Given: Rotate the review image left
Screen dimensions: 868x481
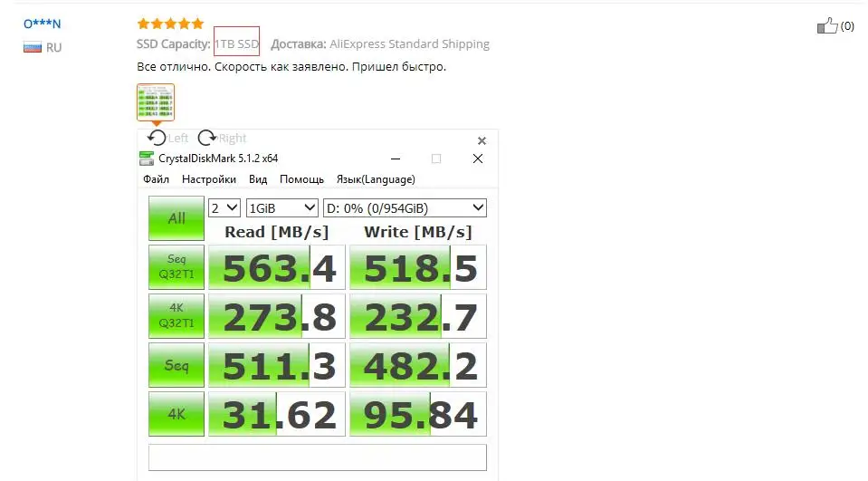Looking at the screenshot, I should pyautogui.click(x=157, y=138).
